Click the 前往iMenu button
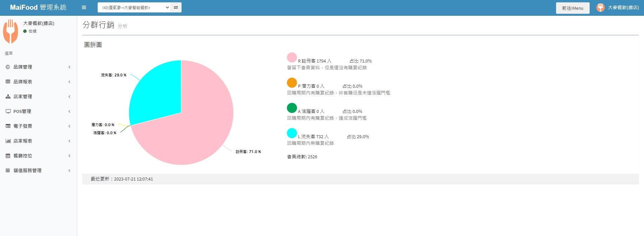644x236 pixels. pyautogui.click(x=573, y=8)
